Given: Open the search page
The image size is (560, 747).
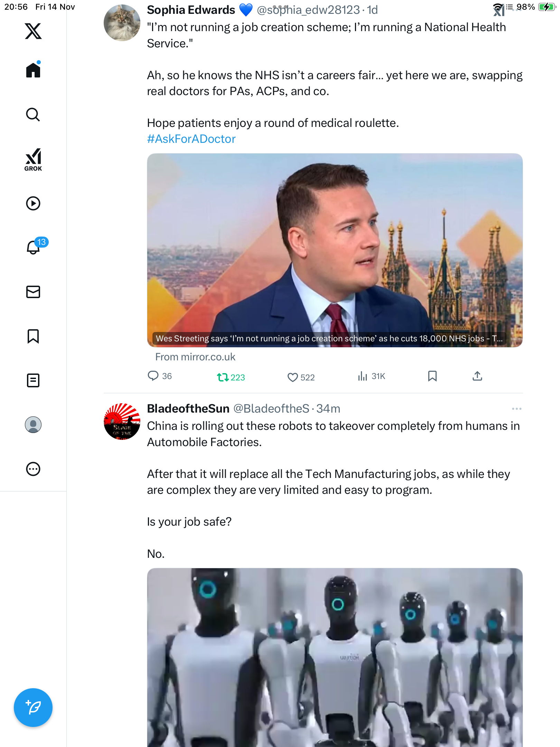Looking at the screenshot, I should (x=33, y=115).
